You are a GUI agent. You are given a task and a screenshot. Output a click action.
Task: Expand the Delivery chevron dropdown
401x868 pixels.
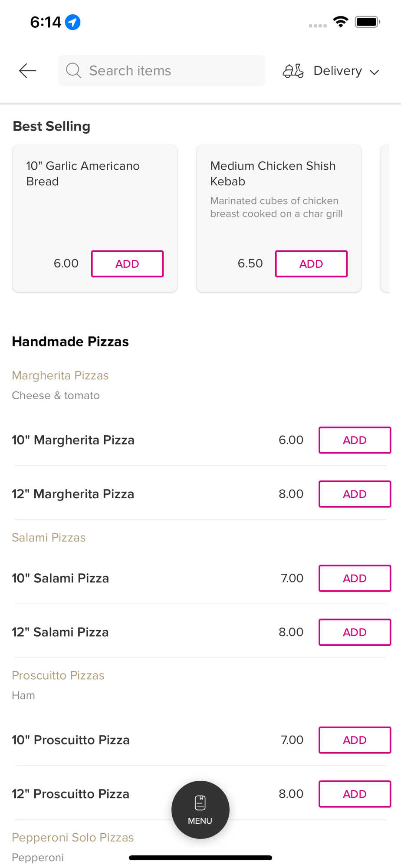point(374,72)
